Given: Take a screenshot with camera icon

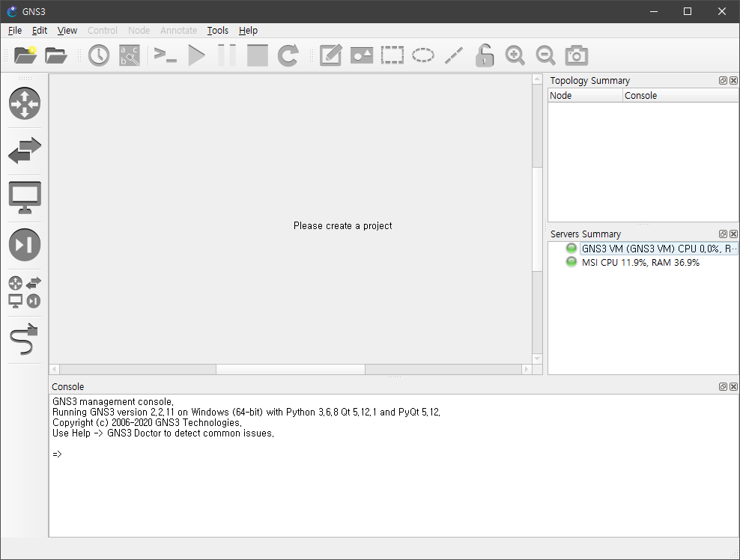Looking at the screenshot, I should [x=576, y=55].
